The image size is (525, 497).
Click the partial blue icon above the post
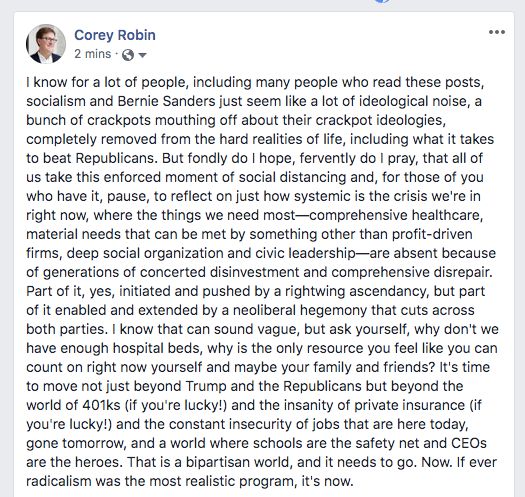point(382,1)
